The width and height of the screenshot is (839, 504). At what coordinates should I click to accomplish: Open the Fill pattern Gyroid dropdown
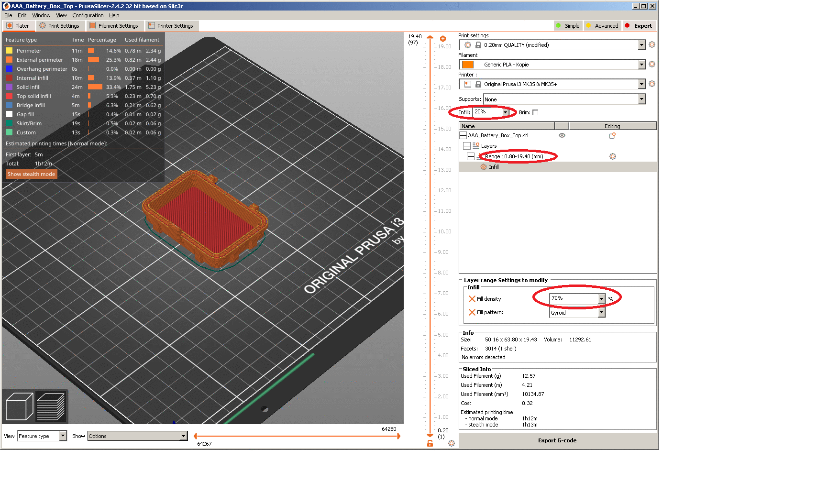click(x=601, y=313)
